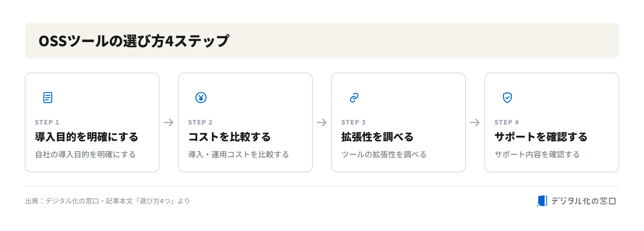Image resolution: width=644 pixels, height=231 pixels.
Task: Click the arrow between Step 2 and Step 3
Action: (322, 123)
